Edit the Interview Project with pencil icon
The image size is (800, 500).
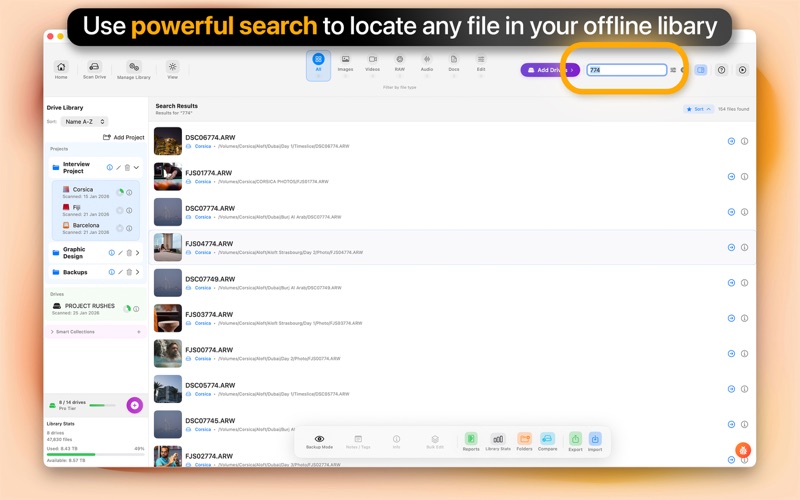(118, 167)
